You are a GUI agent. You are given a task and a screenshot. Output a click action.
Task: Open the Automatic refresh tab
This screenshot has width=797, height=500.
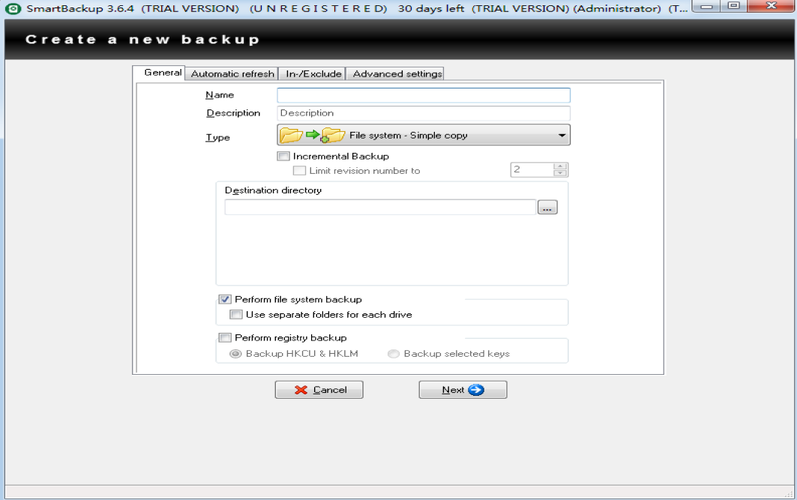click(x=232, y=74)
